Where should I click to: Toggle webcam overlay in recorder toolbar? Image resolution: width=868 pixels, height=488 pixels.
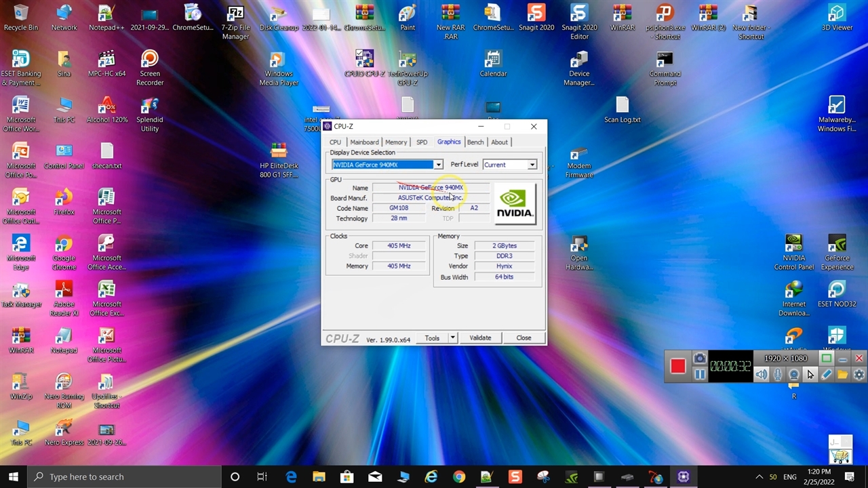point(793,375)
